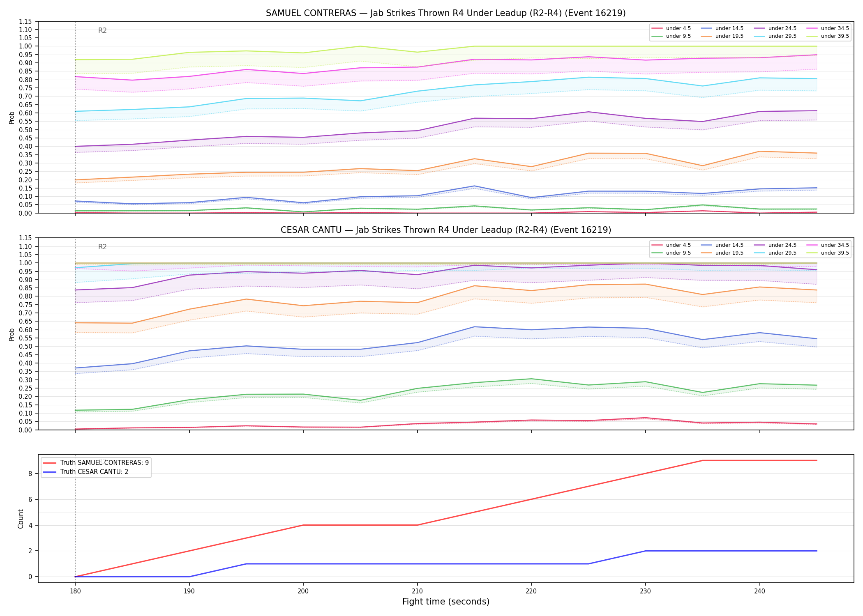Click the CESAR CANTU Jab Strikes chart title
Viewport: 863px width, 616px height.
[x=445, y=230]
